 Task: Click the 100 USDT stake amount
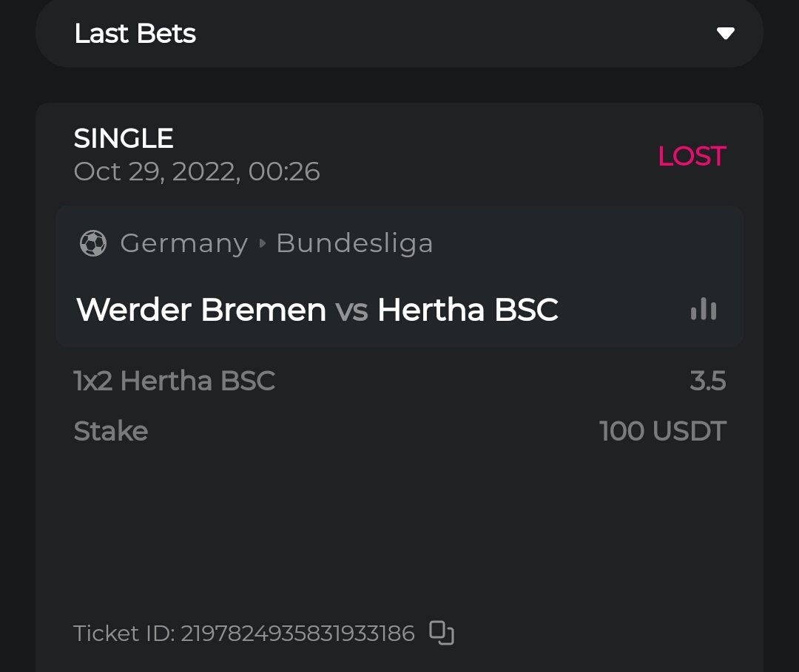(663, 431)
